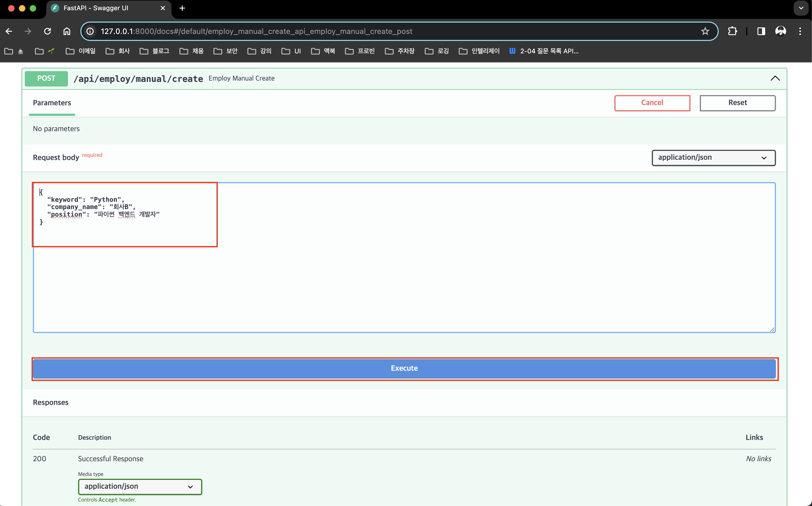Click the green POST method badge
Screen dimensions: 812x506
(46, 78)
